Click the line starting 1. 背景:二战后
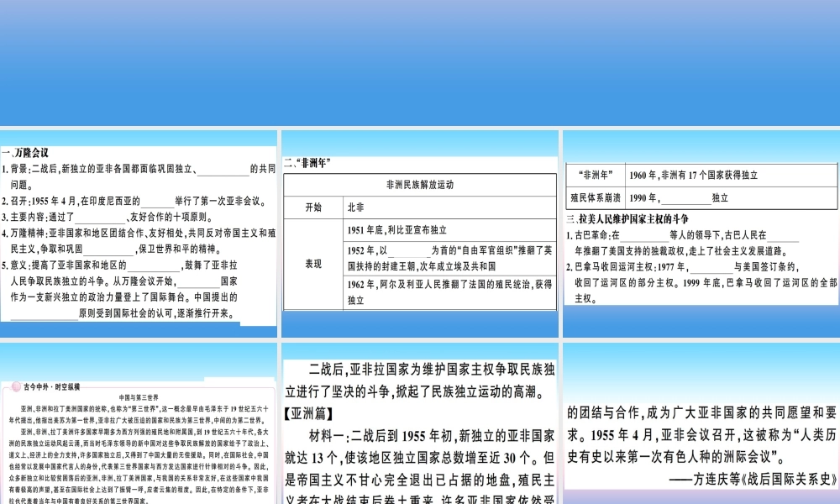The image size is (840, 504). (139, 169)
